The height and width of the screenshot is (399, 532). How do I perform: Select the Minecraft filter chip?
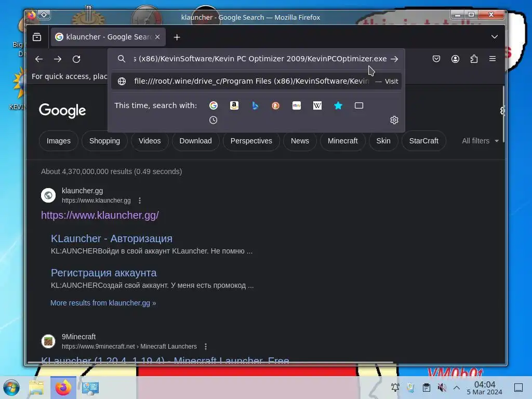coord(343,141)
